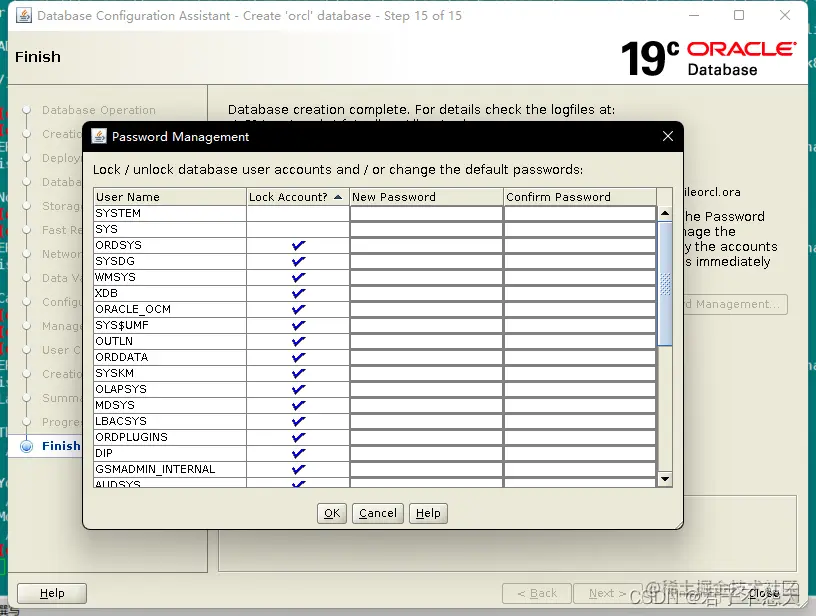This screenshot has height=616, width=816.
Task: Click New Password field for DIP
Action: point(426,453)
